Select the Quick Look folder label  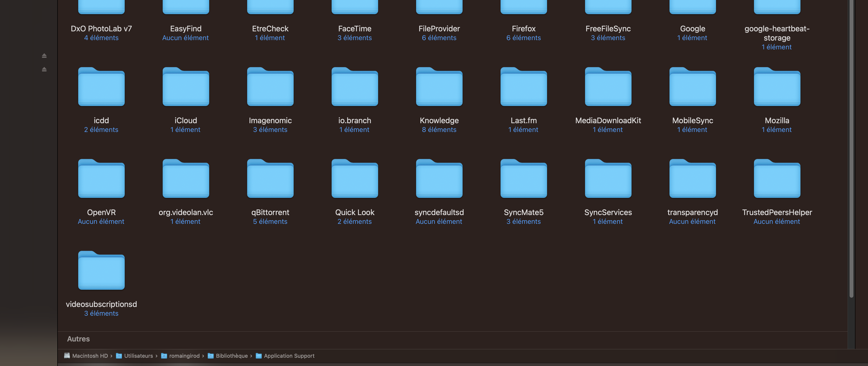[354, 212]
